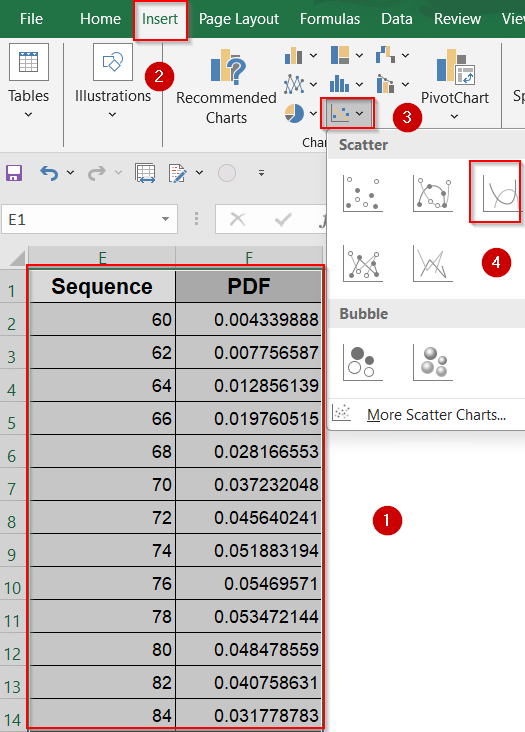Choose Scatter with Smooth Lines

tap(498, 192)
